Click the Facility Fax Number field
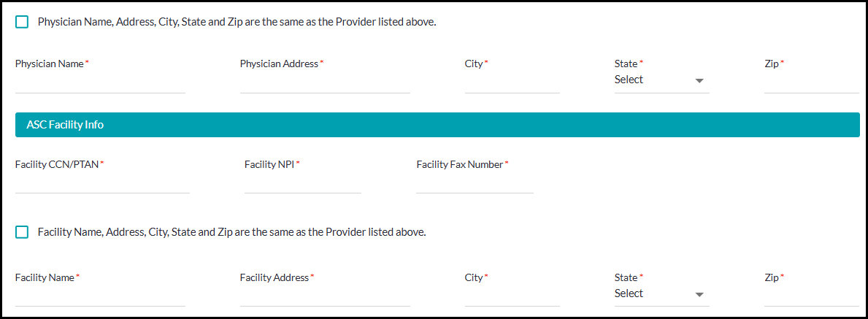This screenshot has height=319, width=868. (x=475, y=183)
